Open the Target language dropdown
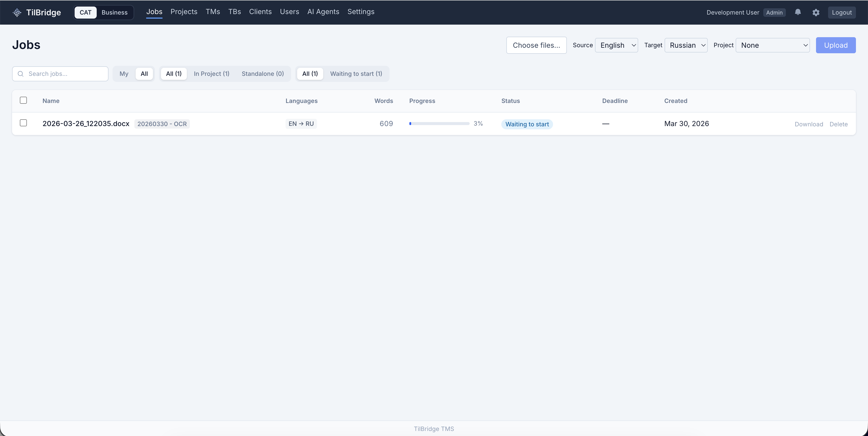The height and width of the screenshot is (436, 868). click(686, 45)
